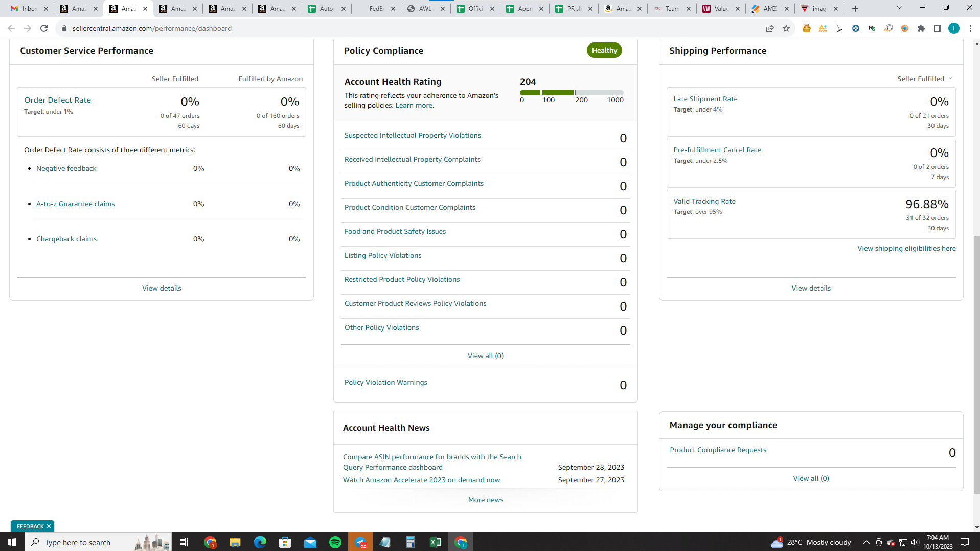Viewport: 980px width, 551px height.
Task: Click More news in Account Health News
Action: 485,500
